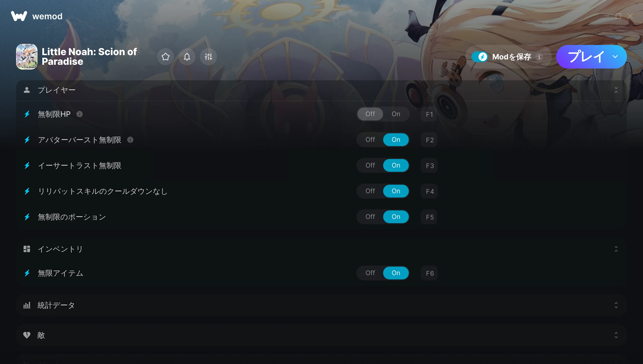Image resolution: width=643 pixels, height=364 pixels.
Task: Click the プレイ button
Action: (586, 57)
